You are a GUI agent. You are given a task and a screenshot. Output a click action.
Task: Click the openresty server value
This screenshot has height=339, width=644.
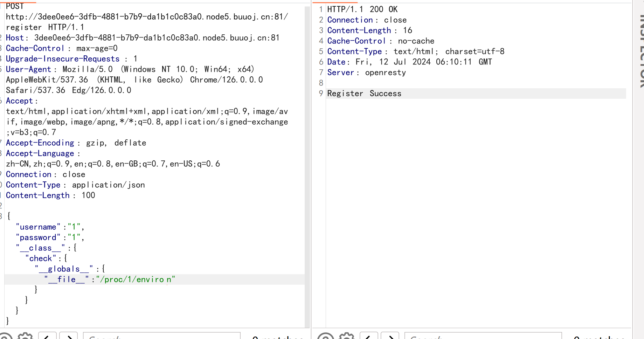coord(386,72)
